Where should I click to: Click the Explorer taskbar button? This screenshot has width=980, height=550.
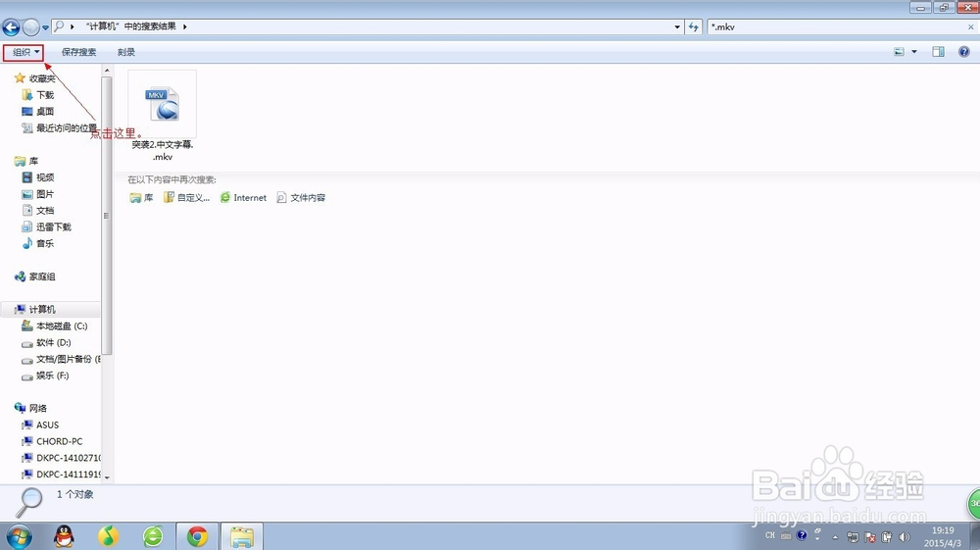tap(241, 536)
